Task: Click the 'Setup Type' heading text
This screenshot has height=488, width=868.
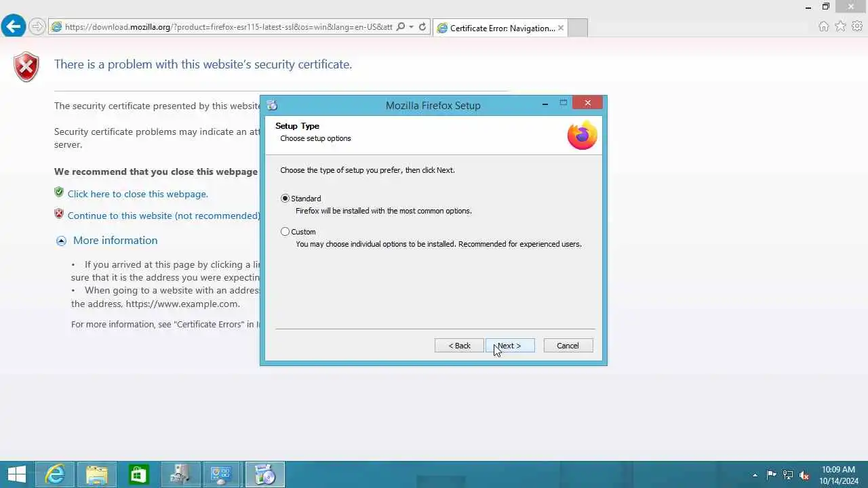Action: 297,126
